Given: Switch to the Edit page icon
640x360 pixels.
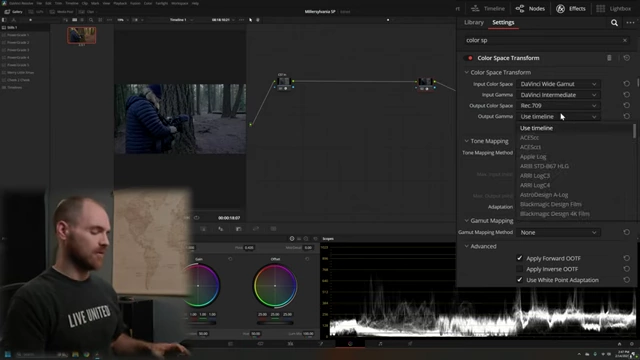Looking at the screenshot, I should tap(290, 344).
